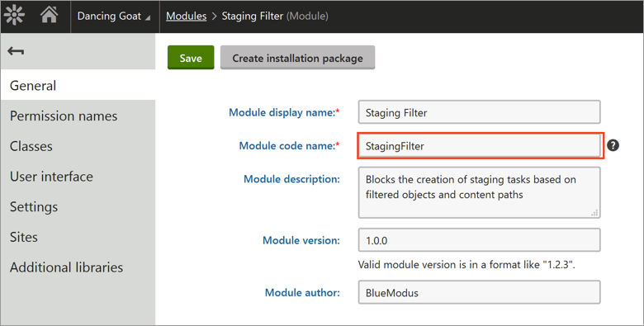Show help for Module code name

613,145
